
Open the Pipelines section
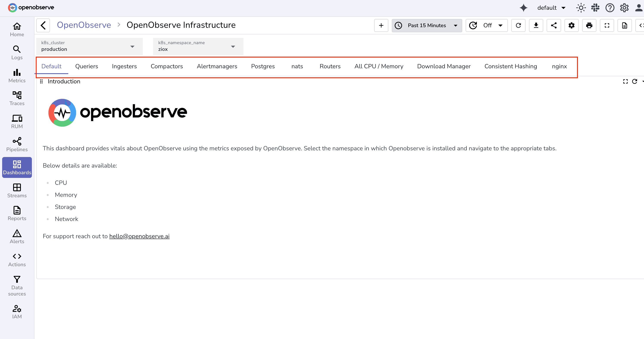pos(17,145)
